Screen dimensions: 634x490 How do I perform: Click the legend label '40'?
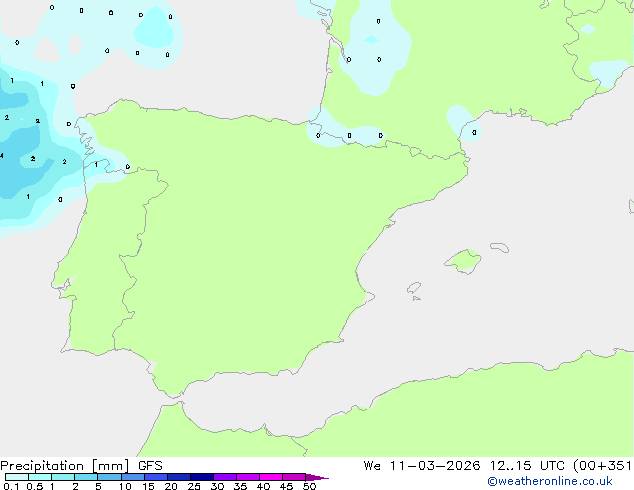tap(263, 486)
